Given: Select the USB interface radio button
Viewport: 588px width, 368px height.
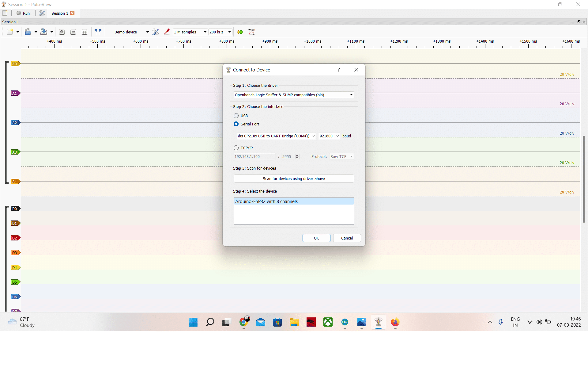Looking at the screenshot, I should click(x=236, y=116).
